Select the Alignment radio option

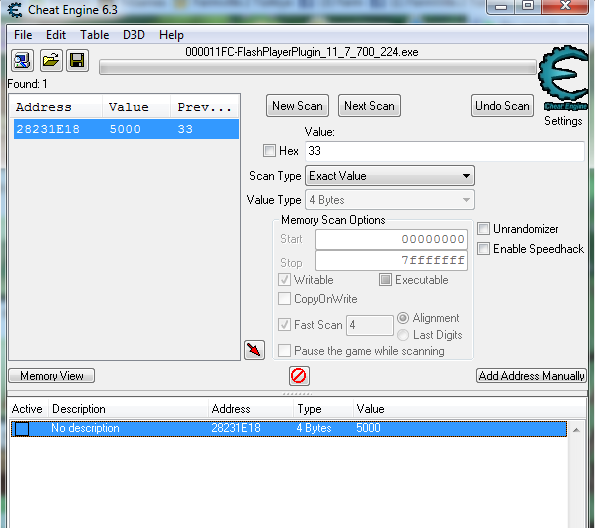click(403, 318)
